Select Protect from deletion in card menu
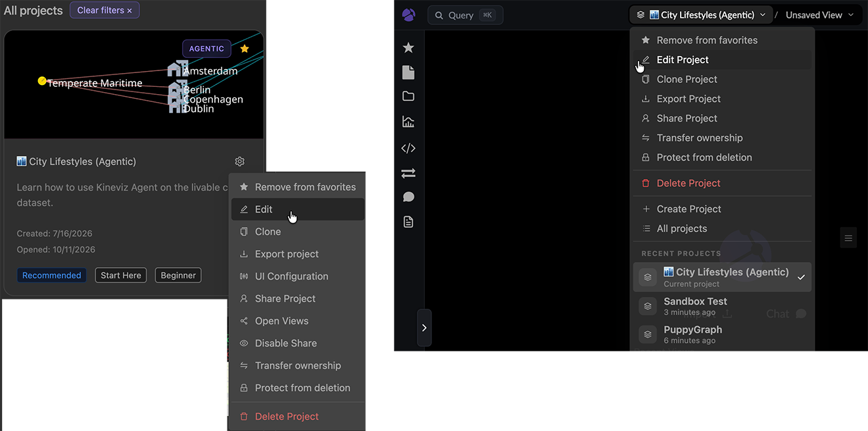 [x=297, y=388]
